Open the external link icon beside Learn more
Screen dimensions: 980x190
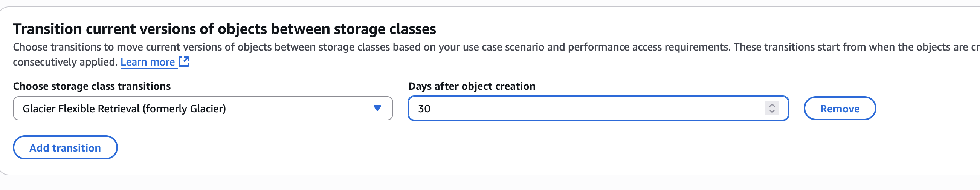[184, 61]
